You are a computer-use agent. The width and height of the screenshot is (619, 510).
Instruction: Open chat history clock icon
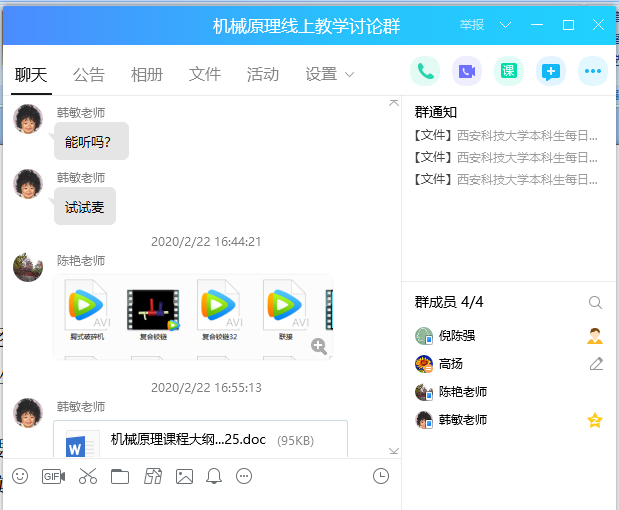(381, 477)
